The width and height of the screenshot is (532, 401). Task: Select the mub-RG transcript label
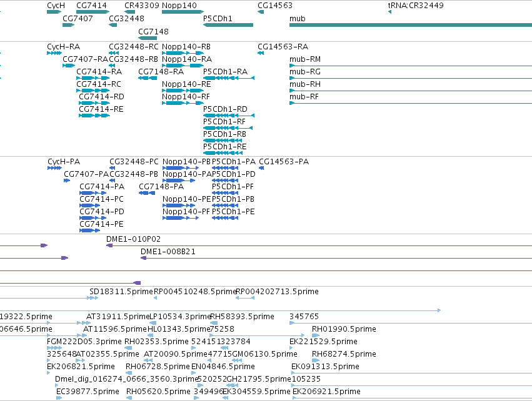[305, 72]
